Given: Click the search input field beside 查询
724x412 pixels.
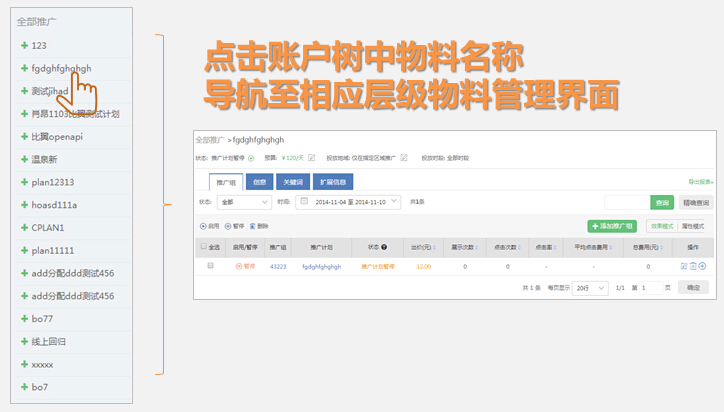Looking at the screenshot, I should tap(626, 202).
